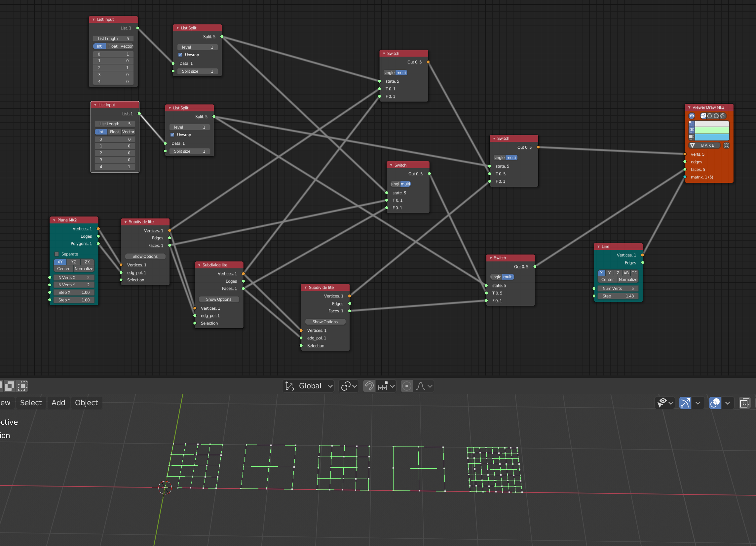The image size is (756, 546).
Task: Click Show Options in the first Subdivide lite node
Action: point(145,256)
